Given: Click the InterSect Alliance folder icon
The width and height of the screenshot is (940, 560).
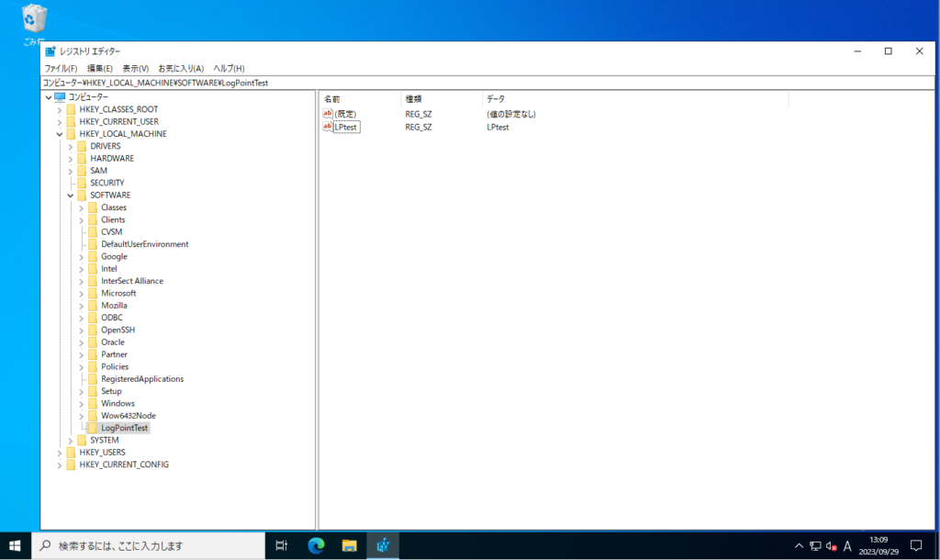Looking at the screenshot, I should 93,281.
